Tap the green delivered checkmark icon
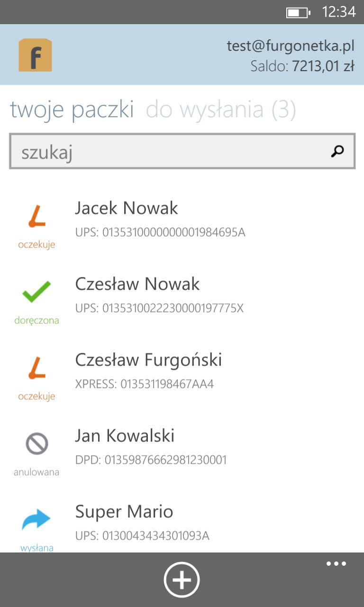Screen dimensions: 364x607 36,293
